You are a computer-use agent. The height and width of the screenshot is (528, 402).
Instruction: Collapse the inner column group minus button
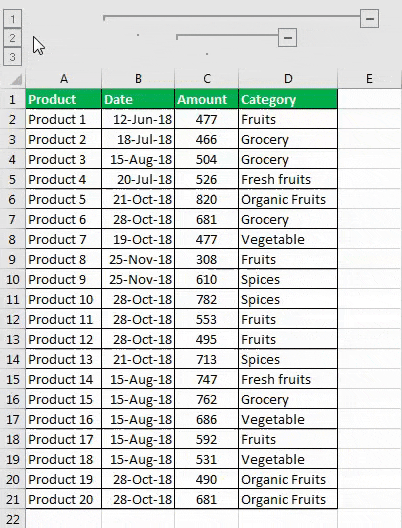pos(287,37)
